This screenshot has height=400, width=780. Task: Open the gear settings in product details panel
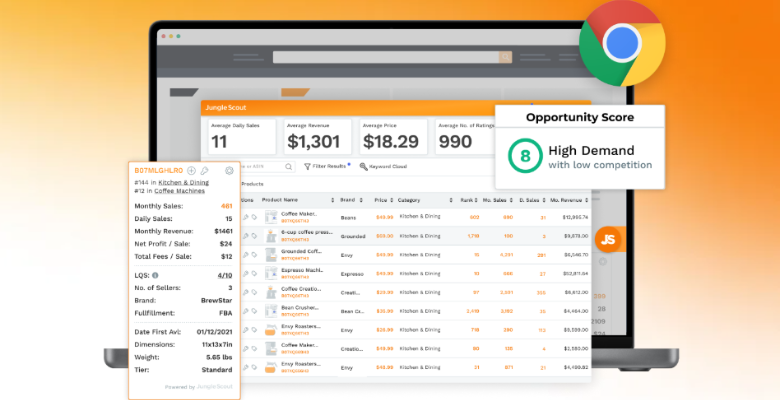pos(229,171)
